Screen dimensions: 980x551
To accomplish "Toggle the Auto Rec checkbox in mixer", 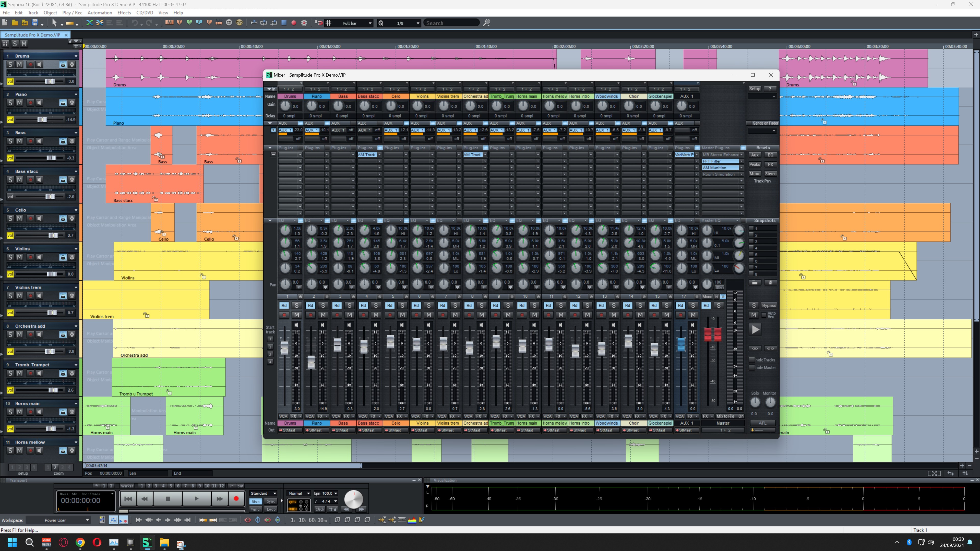I will (763, 315).
